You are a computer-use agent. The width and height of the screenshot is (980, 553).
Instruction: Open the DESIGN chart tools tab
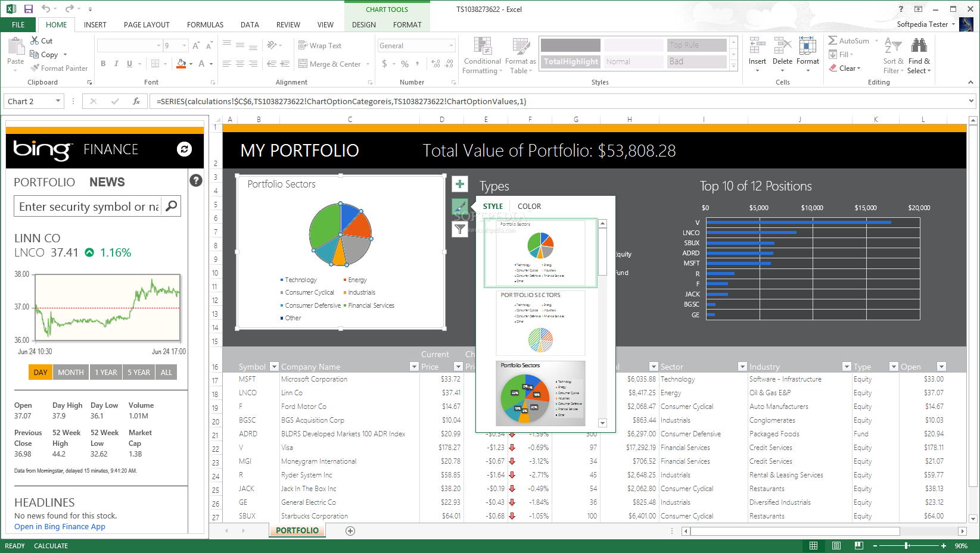[364, 24]
